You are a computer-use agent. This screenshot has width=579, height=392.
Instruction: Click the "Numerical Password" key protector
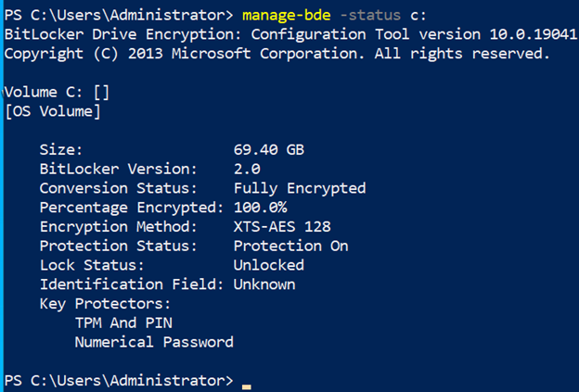[154, 342]
